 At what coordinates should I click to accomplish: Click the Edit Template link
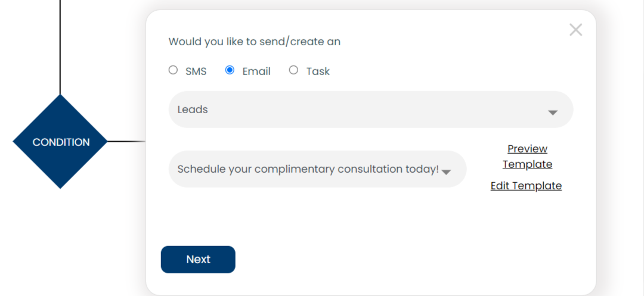[x=526, y=186]
